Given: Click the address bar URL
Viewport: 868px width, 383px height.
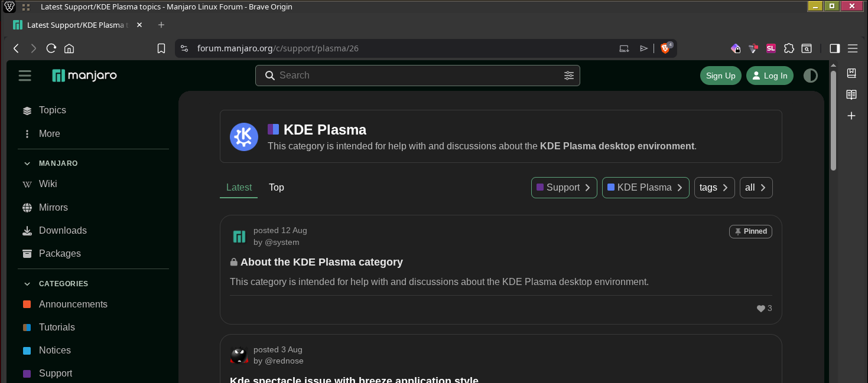Looking at the screenshot, I should pos(278,48).
